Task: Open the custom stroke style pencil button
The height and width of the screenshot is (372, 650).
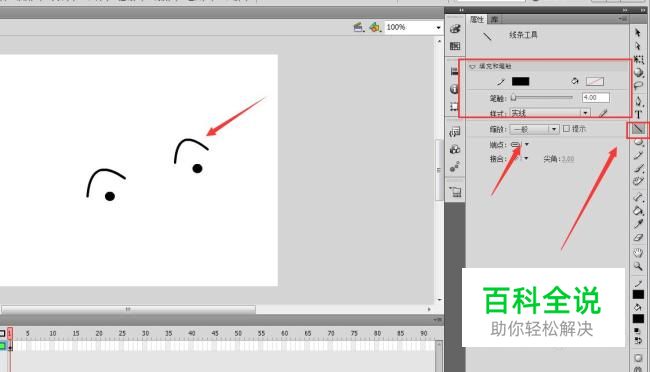Action: [x=603, y=113]
